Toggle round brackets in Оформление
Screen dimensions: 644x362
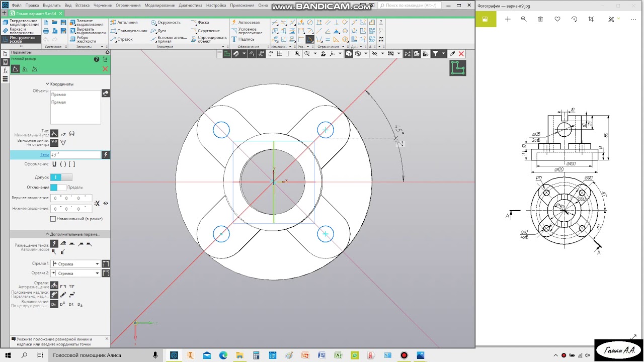pyautogui.click(x=63, y=164)
